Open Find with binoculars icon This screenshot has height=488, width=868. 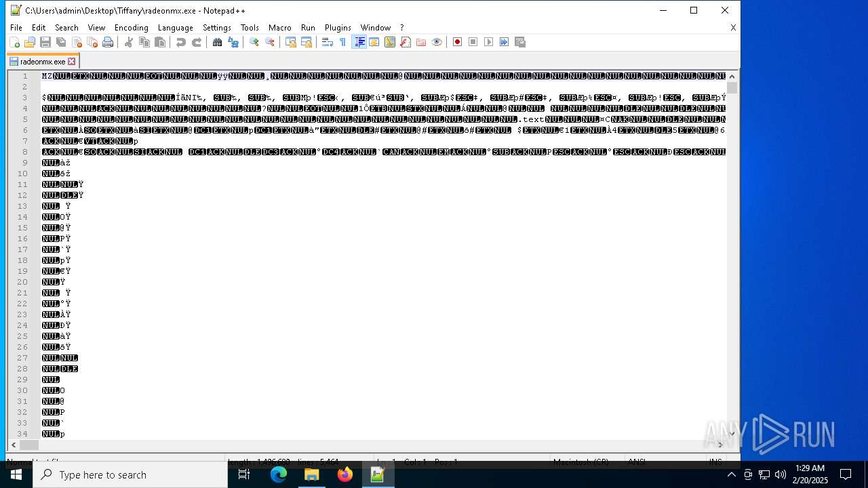point(218,42)
